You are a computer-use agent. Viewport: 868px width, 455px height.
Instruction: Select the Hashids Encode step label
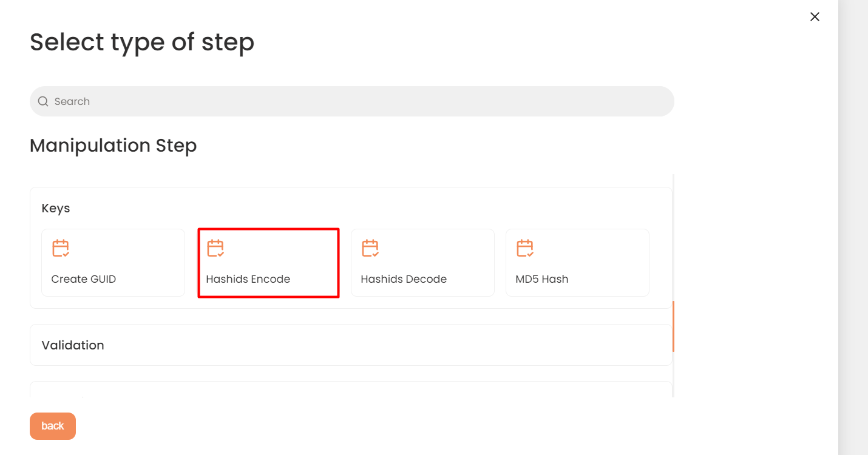pos(248,279)
